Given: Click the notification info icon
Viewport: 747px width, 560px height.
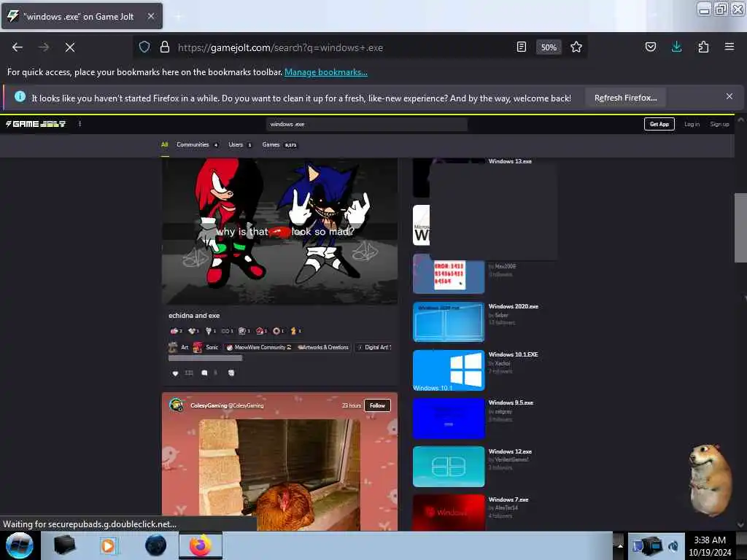Looking at the screenshot, I should [x=20, y=97].
